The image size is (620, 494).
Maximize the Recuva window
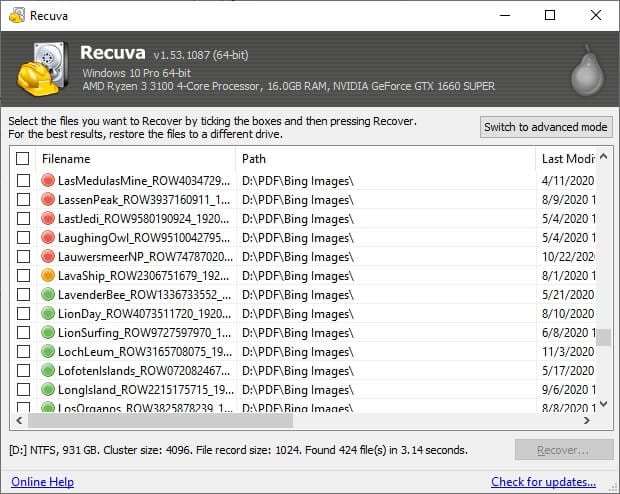click(x=550, y=15)
